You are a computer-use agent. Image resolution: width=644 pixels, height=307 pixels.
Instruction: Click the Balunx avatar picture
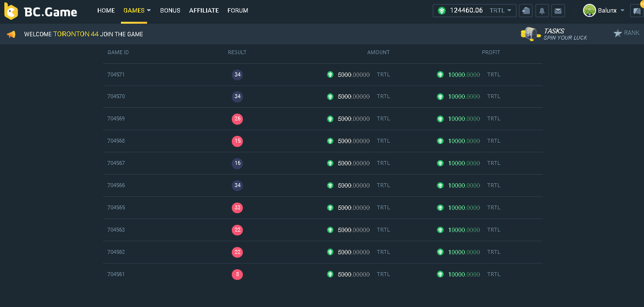589,10
